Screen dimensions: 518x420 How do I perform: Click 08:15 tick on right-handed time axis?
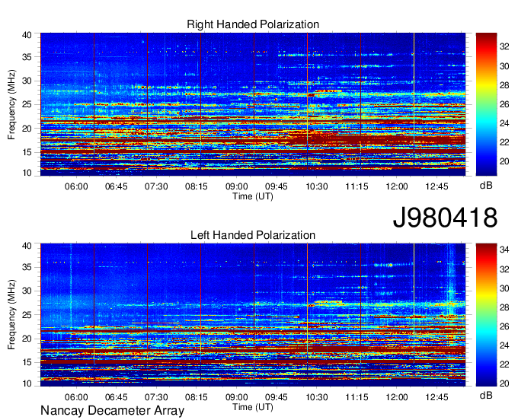point(197,186)
